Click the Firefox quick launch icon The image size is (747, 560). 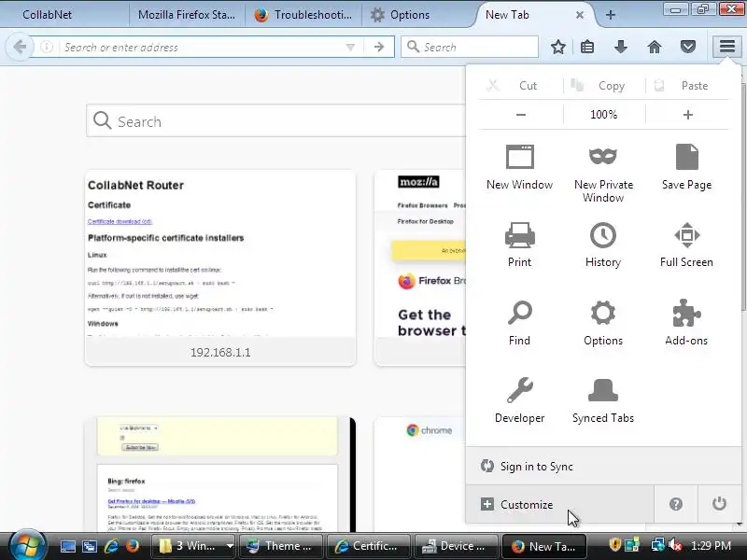(x=133, y=546)
